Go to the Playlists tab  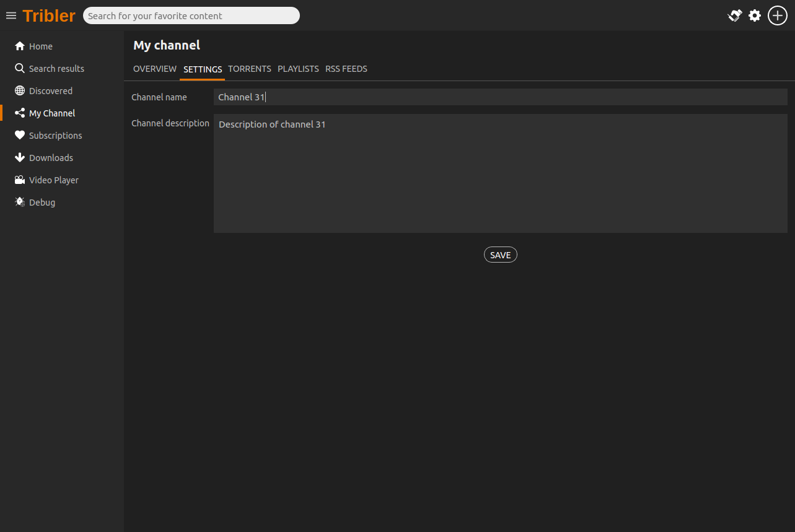coord(298,69)
